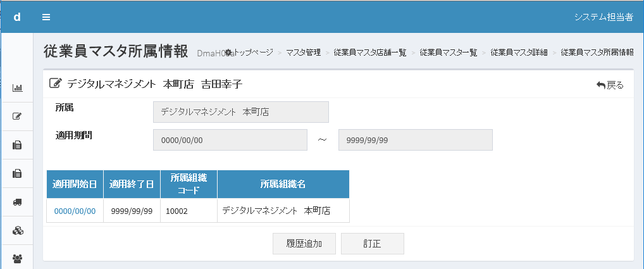This screenshot has width=644, height=269.
Task: Click the 履歴追加 button
Action: coord(304,244)
